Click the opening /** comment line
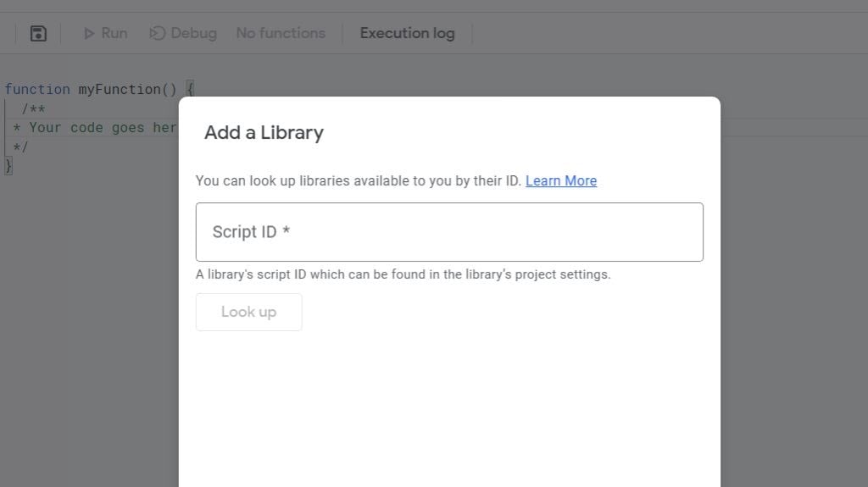 click(34, 108)
